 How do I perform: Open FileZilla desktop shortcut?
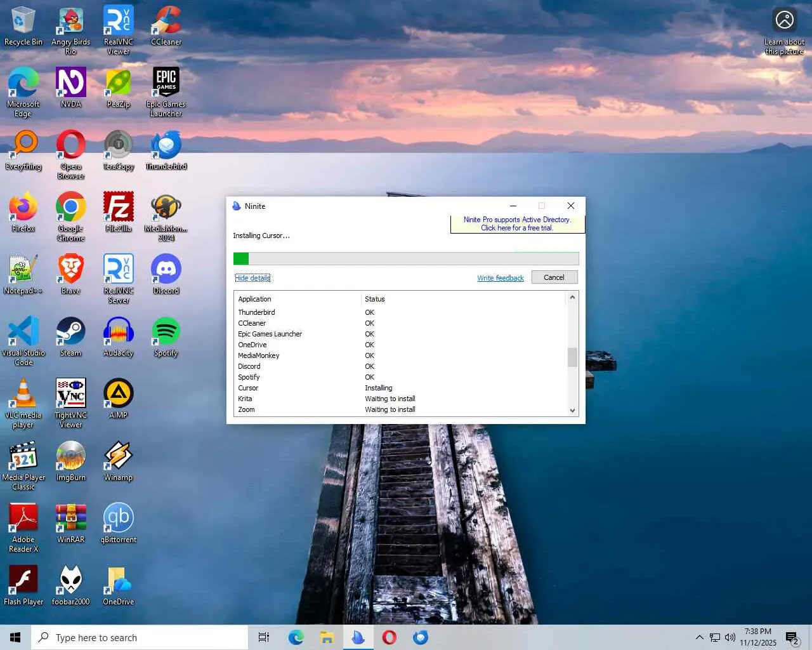click(119, 212)
